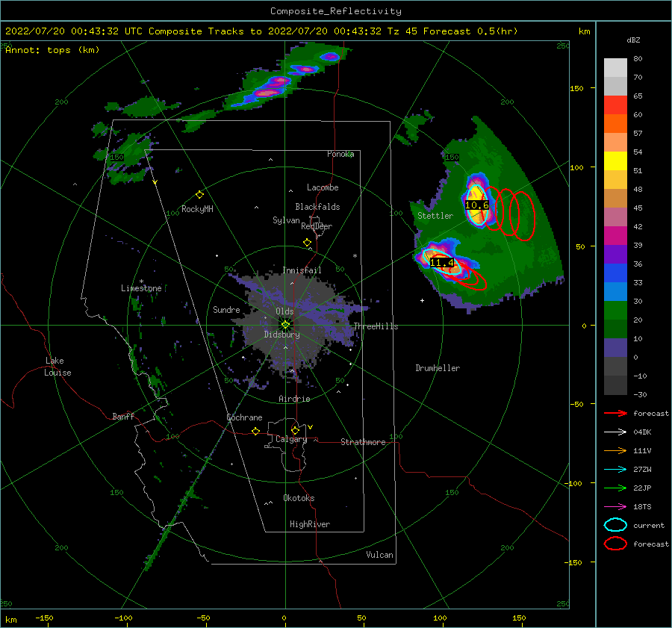Click the Cochrane town label
Viewport: 672px width, 628px height.
244,417
